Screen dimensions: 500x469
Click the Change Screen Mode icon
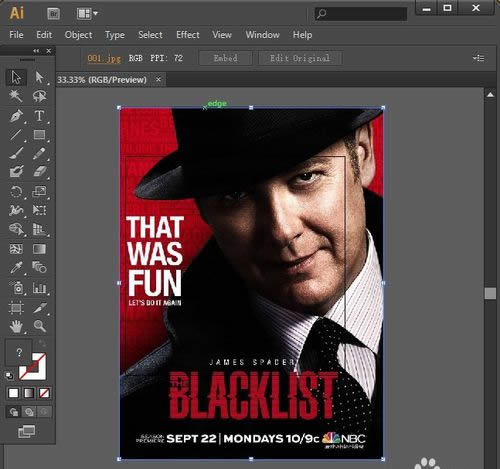pos(26,431)
